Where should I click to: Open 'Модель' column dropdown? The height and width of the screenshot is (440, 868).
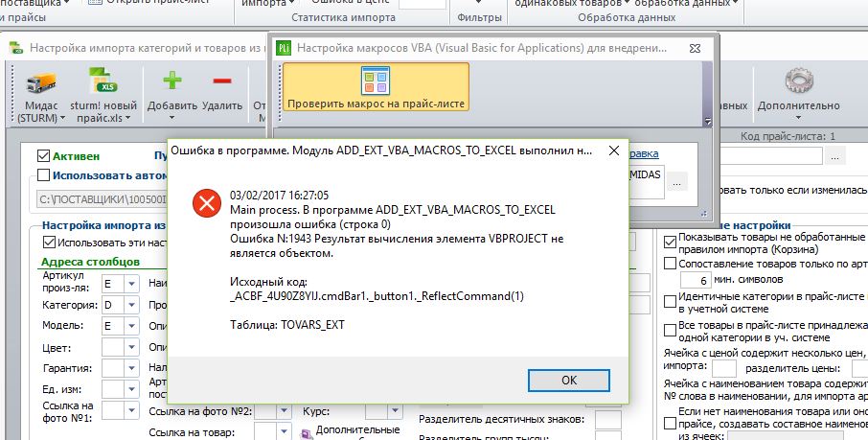131,326
